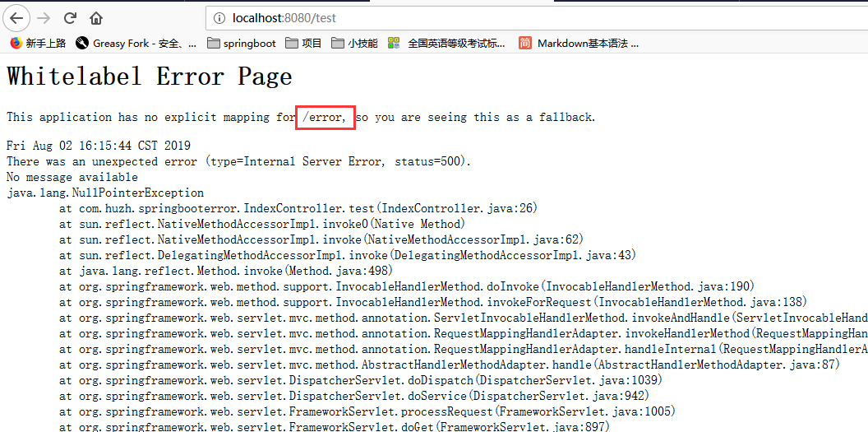Click java.lang.NullPointerException text
Image resolution: width=868 pixels, height=432 pixels.
tap(105, 193)
